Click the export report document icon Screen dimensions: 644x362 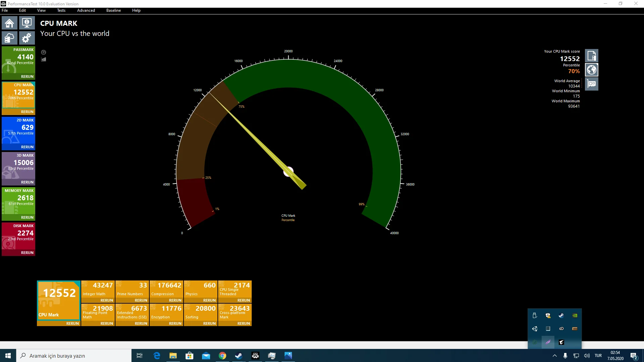(x=592, y=55)
